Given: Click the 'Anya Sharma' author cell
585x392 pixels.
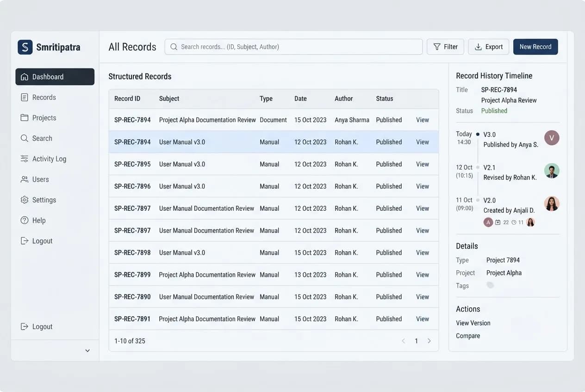Looking at the screenshot, I should tap(352, 120).
